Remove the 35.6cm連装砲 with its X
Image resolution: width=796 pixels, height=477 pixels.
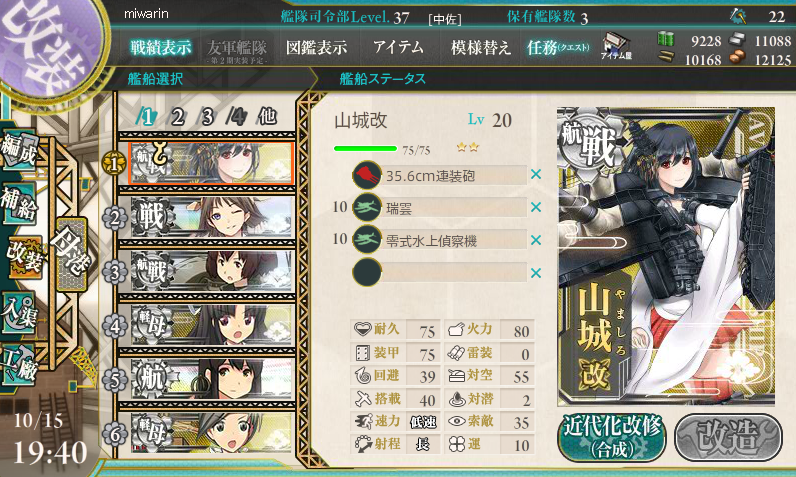[536, 175]
